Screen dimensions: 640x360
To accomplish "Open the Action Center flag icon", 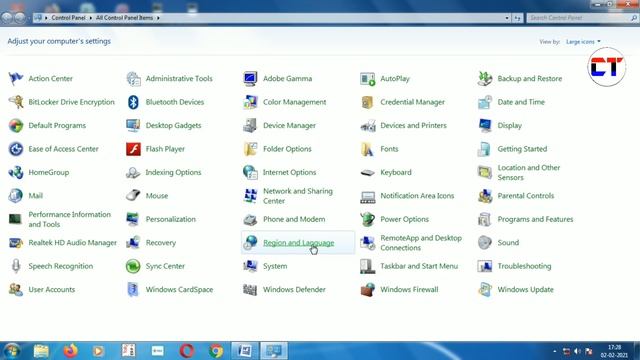I will (16, 78).
